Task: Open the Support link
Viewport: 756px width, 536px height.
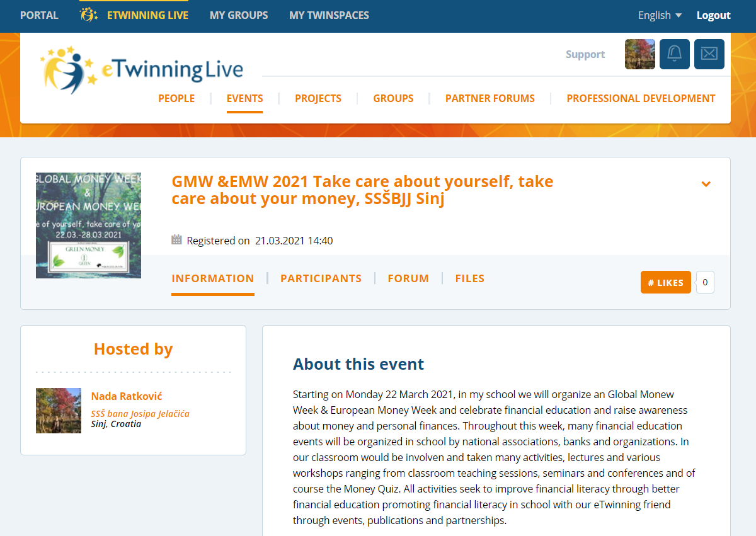Action: [585, 54]
